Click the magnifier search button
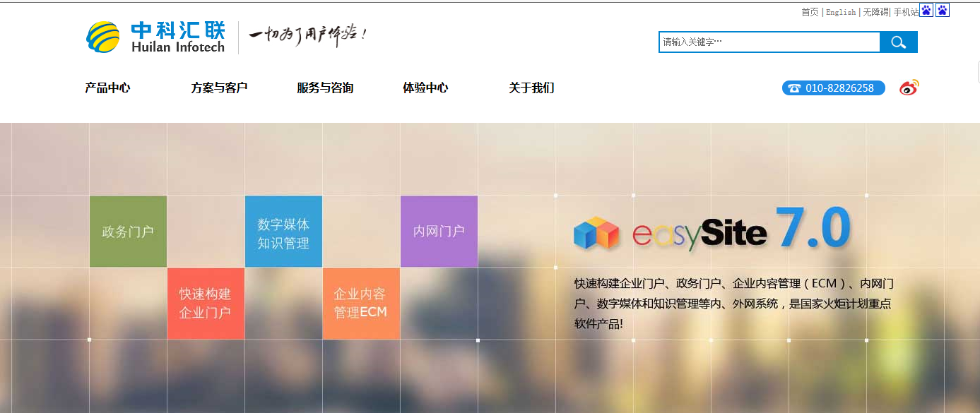 (898, 42)
